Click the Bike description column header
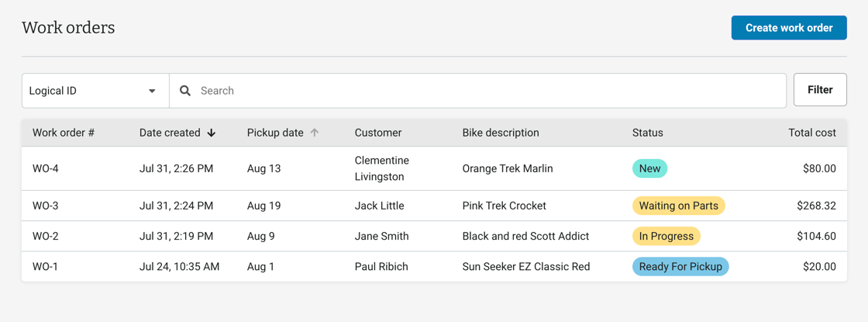This screenshot has width=868, height=322. click(x=500, y=133)
